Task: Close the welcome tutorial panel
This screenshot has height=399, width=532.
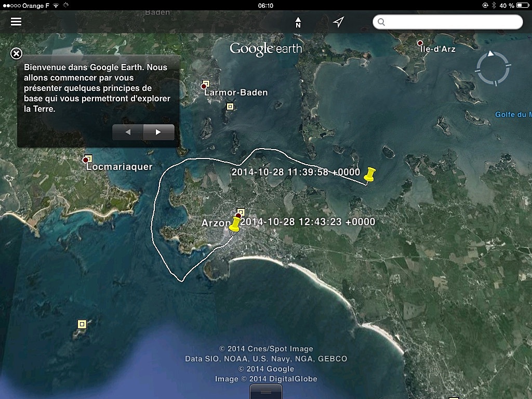Action: (x=16, y=54)
